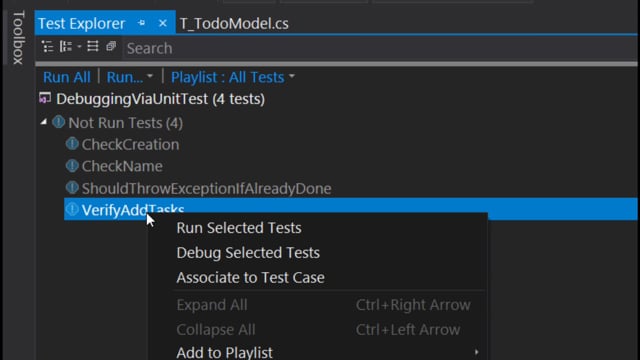The height and width of the screenshot is (360, 640).
Task: Click the collapse all windows icon
Action: pyautogui.click(x=111, y=47)
